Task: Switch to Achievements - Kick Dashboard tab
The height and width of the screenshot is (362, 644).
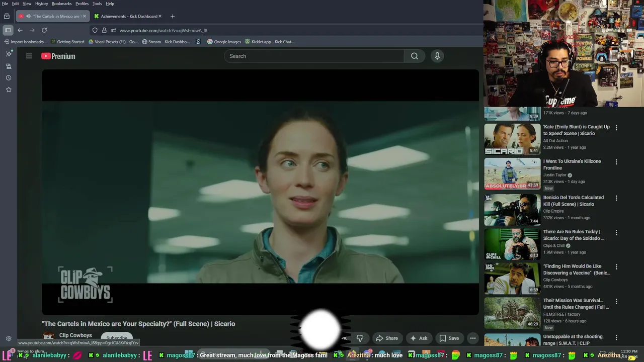Action: 129,16
